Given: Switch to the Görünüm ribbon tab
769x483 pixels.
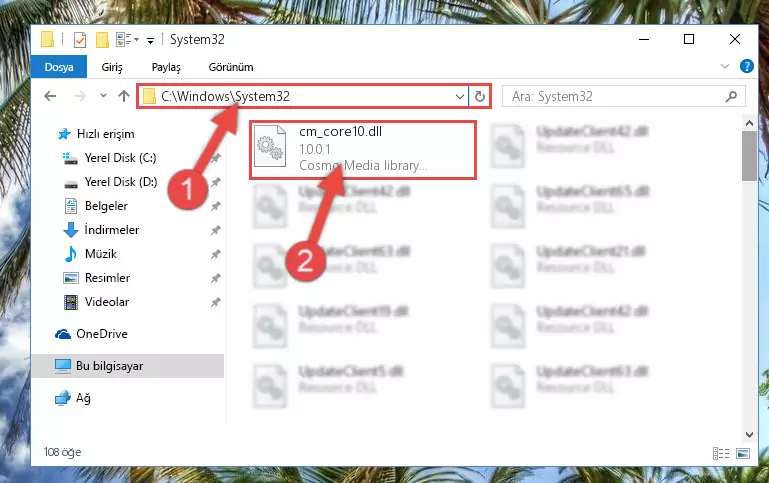Looking at the screenshot, I should [x=231, y=67].
